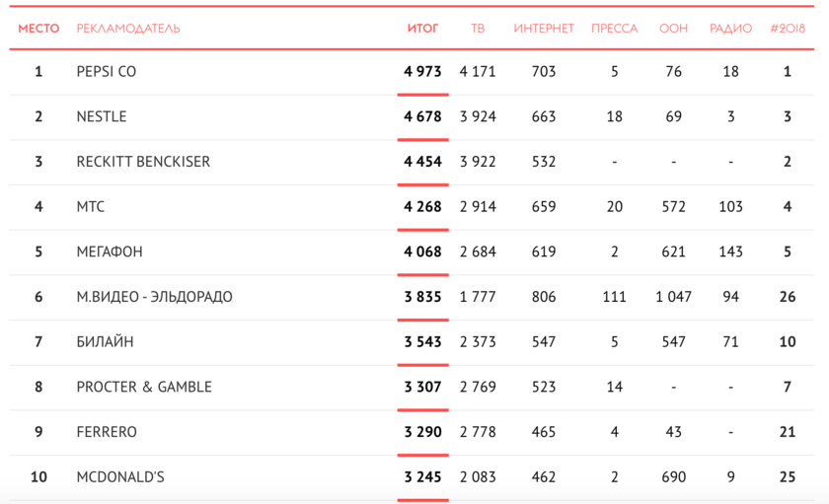Sort by ТВ column header
The width and height of the screenshot is (829, 504).
478,29
